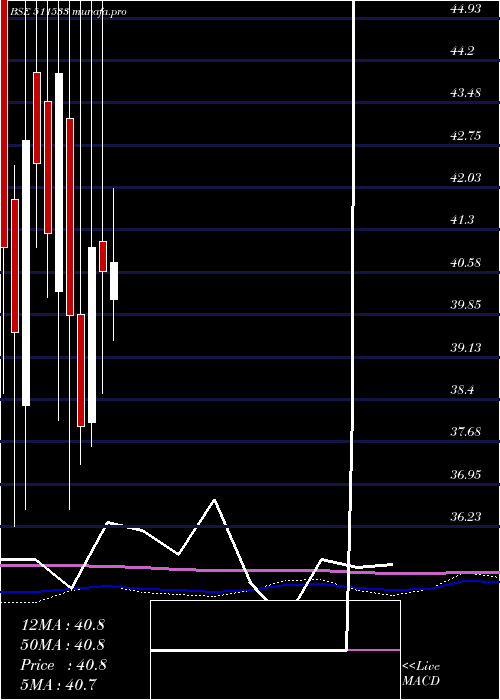Click the 36.23 price axis label
Image resolution: width=500 pixels, height=700 pixels.
point(466,517)
